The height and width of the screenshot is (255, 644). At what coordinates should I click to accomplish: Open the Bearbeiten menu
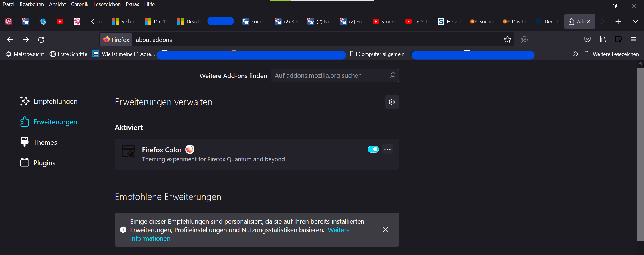32,4
